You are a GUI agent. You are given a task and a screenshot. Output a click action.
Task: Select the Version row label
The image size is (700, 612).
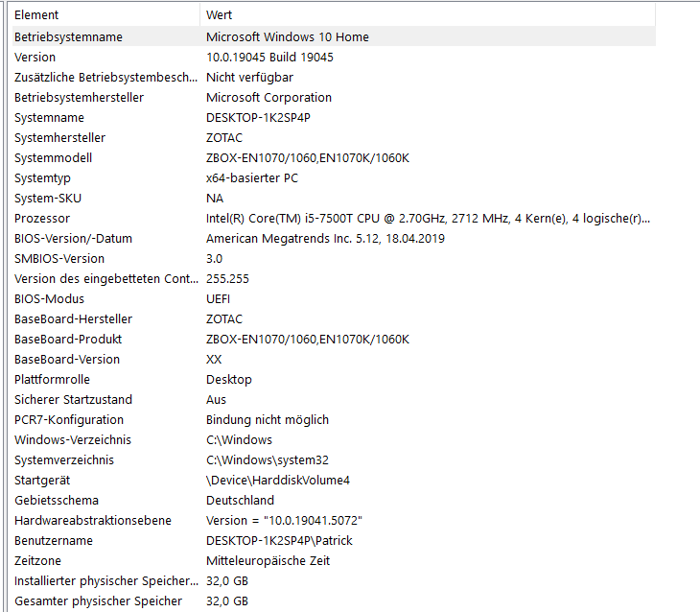point(35,58)
